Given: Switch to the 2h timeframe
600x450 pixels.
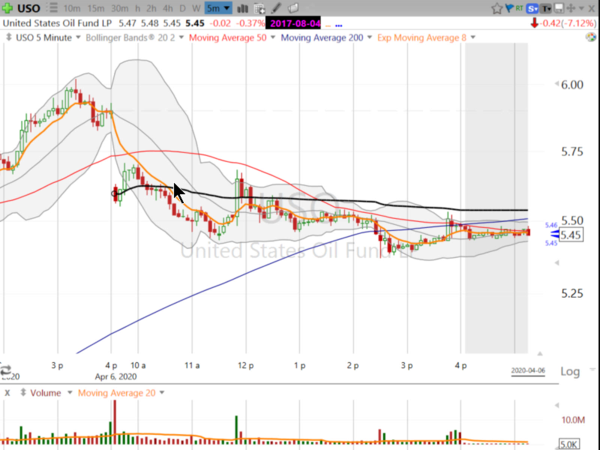Looking at the screenshot, I should tap(152, 8).
